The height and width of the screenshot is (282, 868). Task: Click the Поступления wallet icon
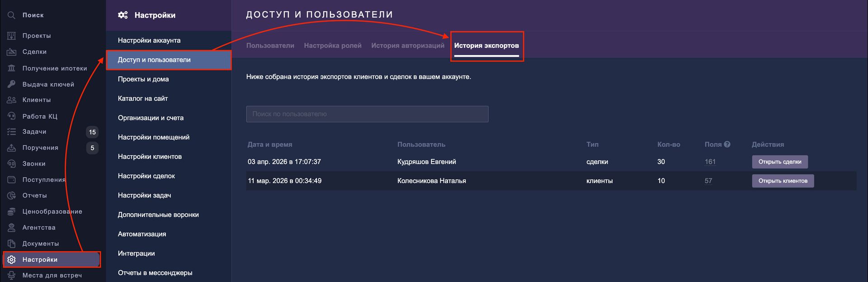[x=11, y=180]
